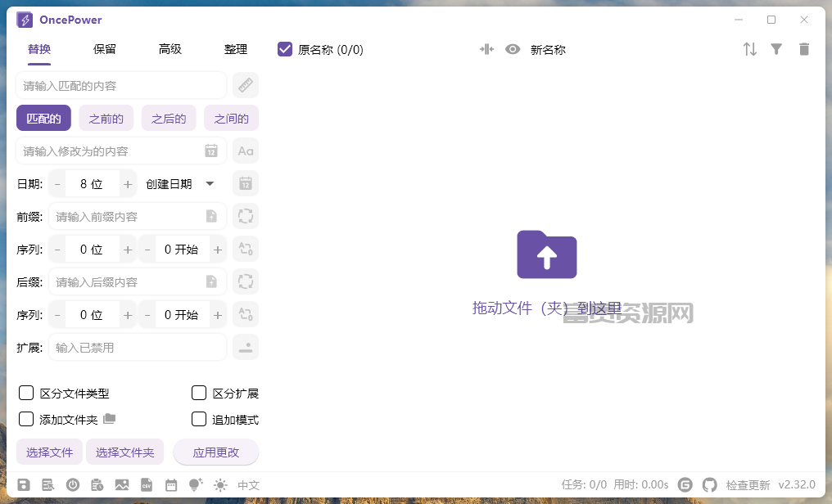
Task: Increase suffix sequence start (0 开始) plus
Action: [x=218, y=315]
